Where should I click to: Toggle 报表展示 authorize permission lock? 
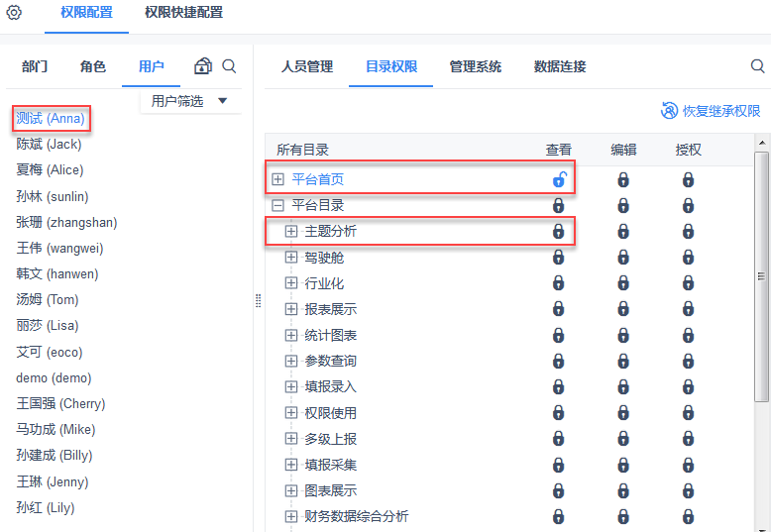pyautogui.click(x=688, y=309)
